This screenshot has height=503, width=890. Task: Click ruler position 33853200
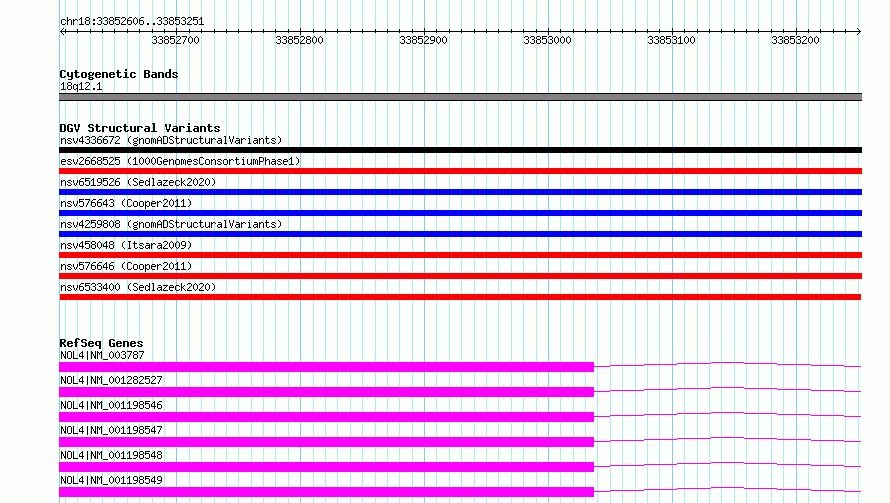[x=795, y=40]
